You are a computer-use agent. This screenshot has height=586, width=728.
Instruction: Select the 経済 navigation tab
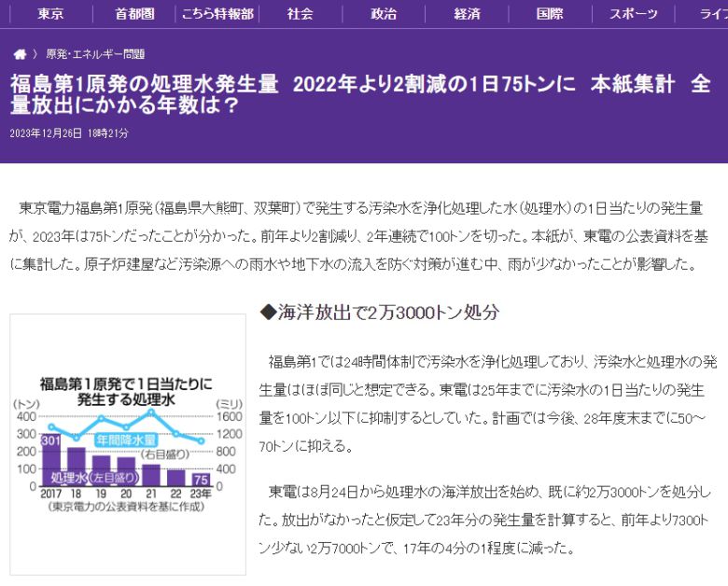coord(467,14)
